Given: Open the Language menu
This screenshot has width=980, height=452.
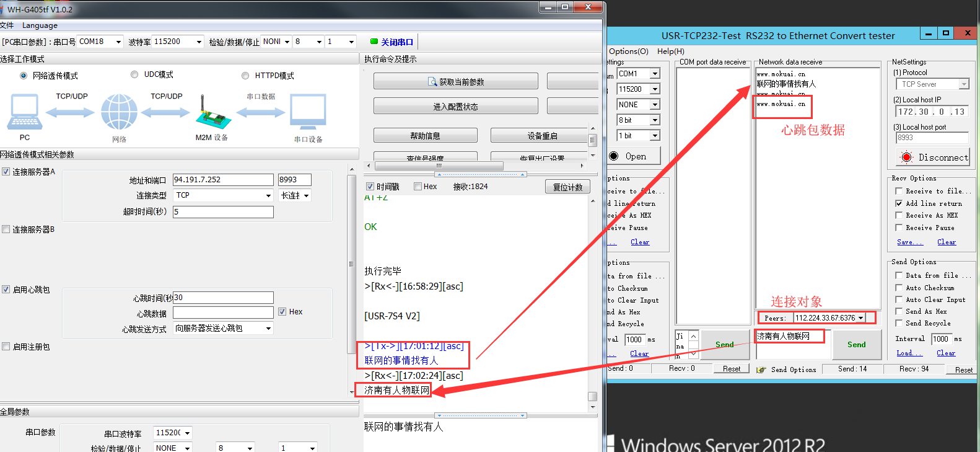Looking at the screenshot, I should [40, 25].
